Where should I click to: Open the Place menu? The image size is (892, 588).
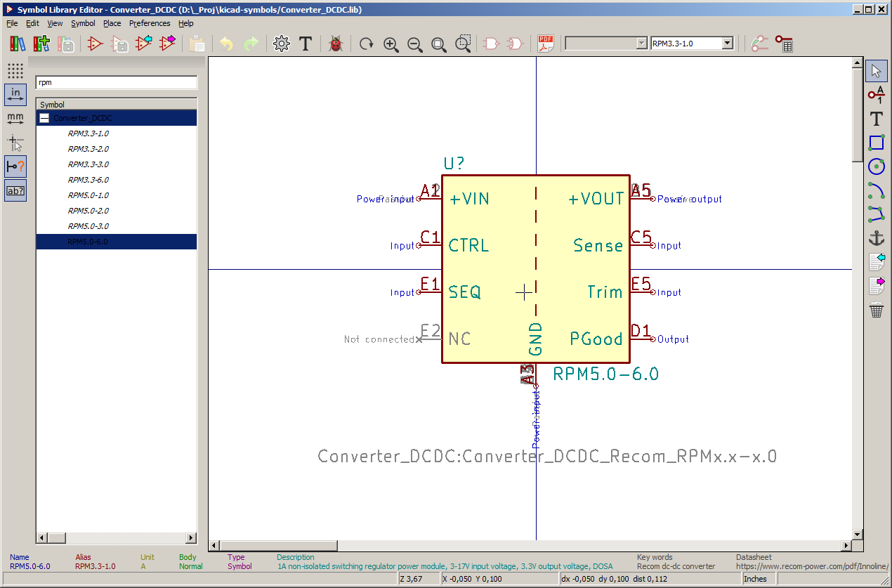pos(112,23)
